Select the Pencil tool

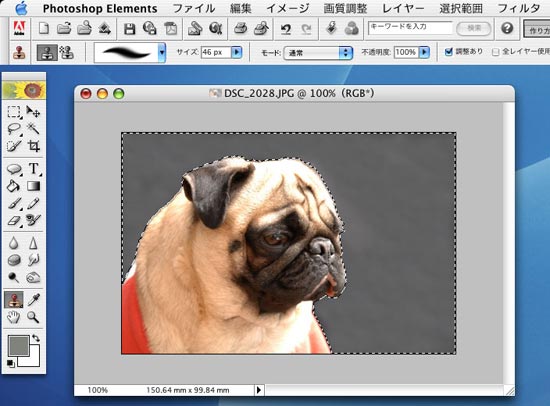click(x=33, y=203)
